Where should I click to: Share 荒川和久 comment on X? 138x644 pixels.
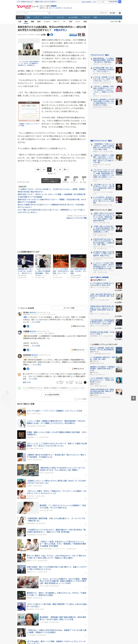point(24,326)
